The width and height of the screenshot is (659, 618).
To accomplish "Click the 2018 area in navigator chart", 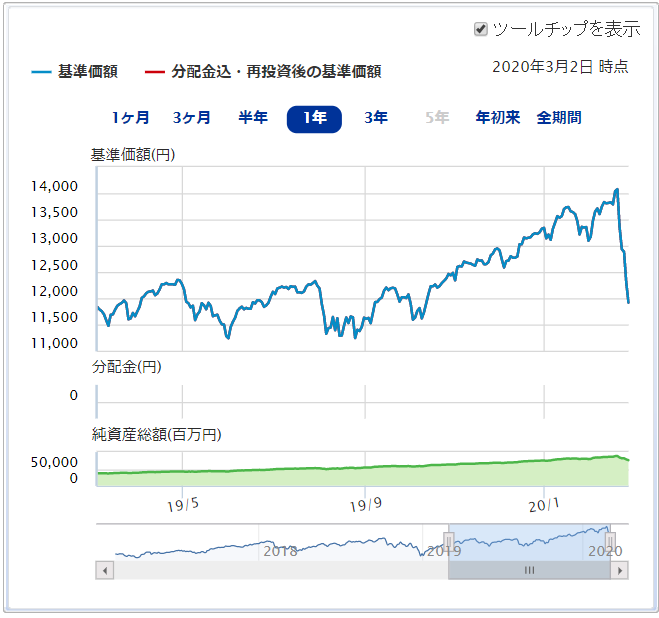I will click(x=280, y=551).
